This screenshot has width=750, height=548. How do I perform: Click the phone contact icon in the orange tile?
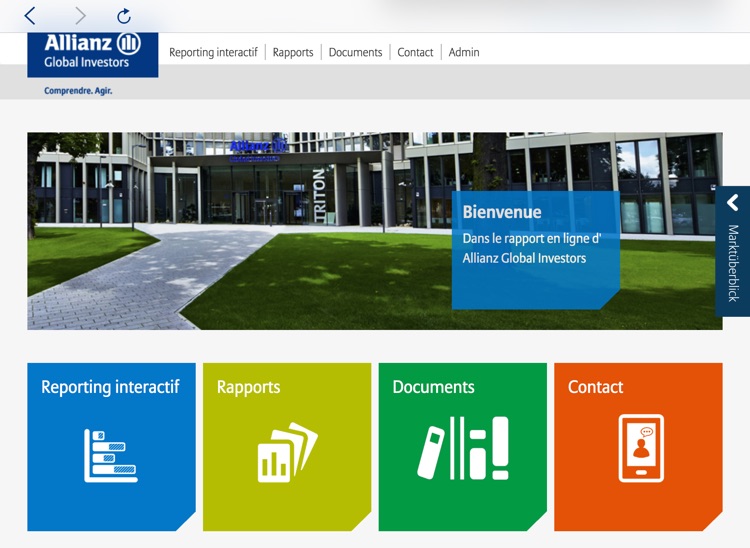(641, 448)
